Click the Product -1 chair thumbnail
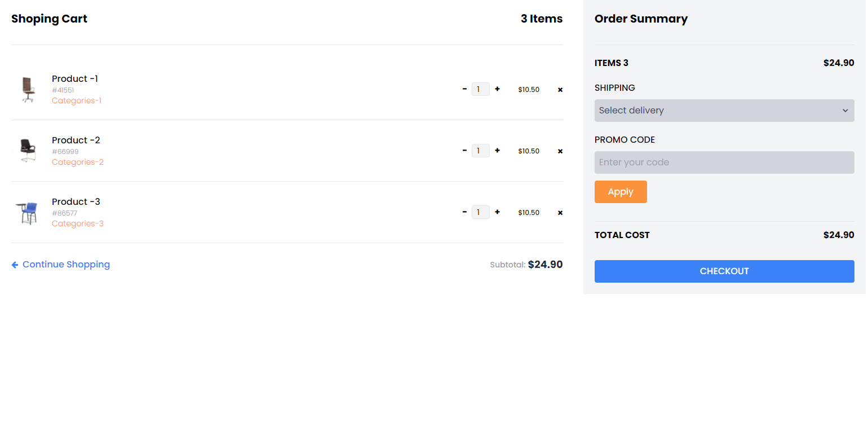 click(x=27, y=90)
